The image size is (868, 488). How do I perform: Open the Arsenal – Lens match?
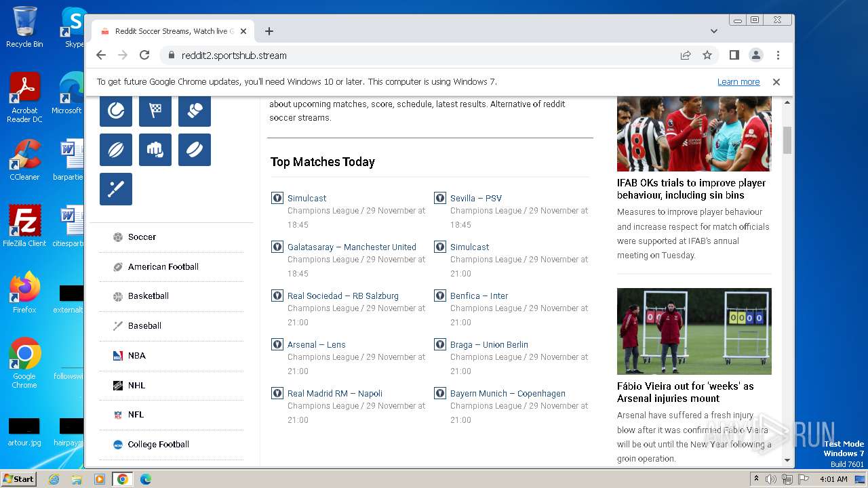coord(317,345)
